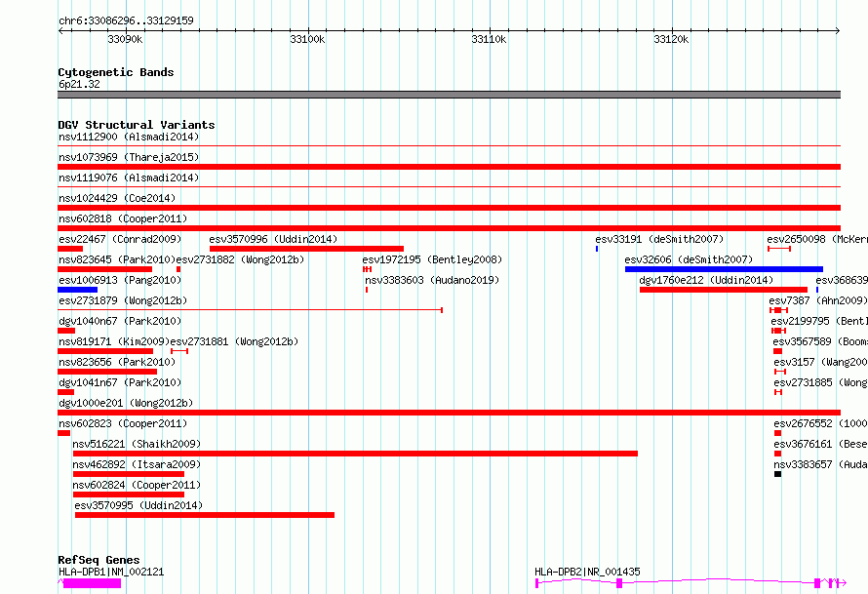Click the dgv1760e212 (Uddin2014) label

(x=706, y=280)
